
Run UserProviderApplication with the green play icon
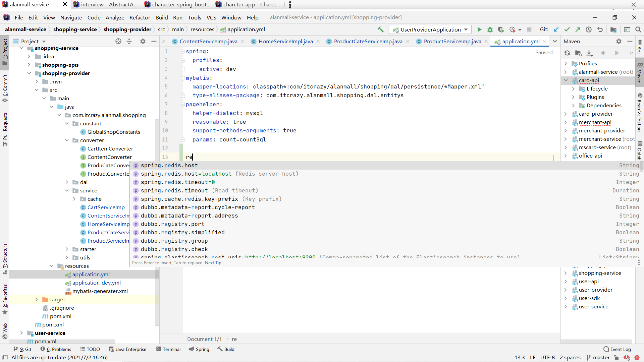[x=479, y=29]
